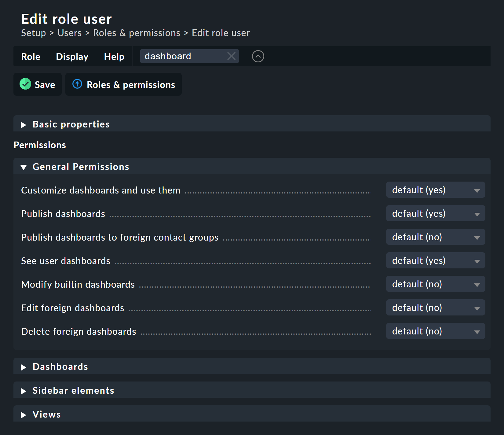
Task: Open the Help menu
Action: click(114, 57)
